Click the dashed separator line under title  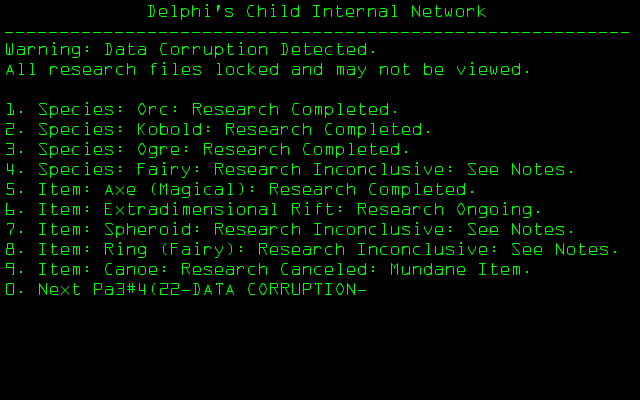coord(317,31)
